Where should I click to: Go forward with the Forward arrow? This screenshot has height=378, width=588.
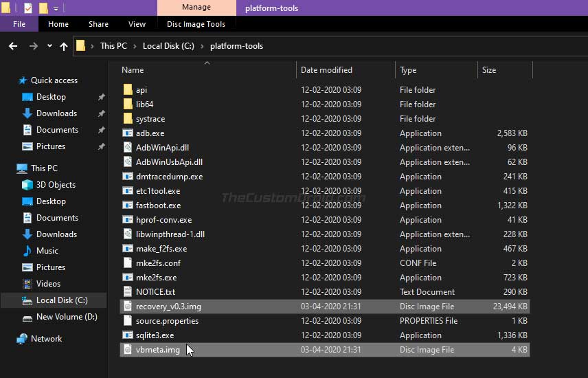coord(34,46)
